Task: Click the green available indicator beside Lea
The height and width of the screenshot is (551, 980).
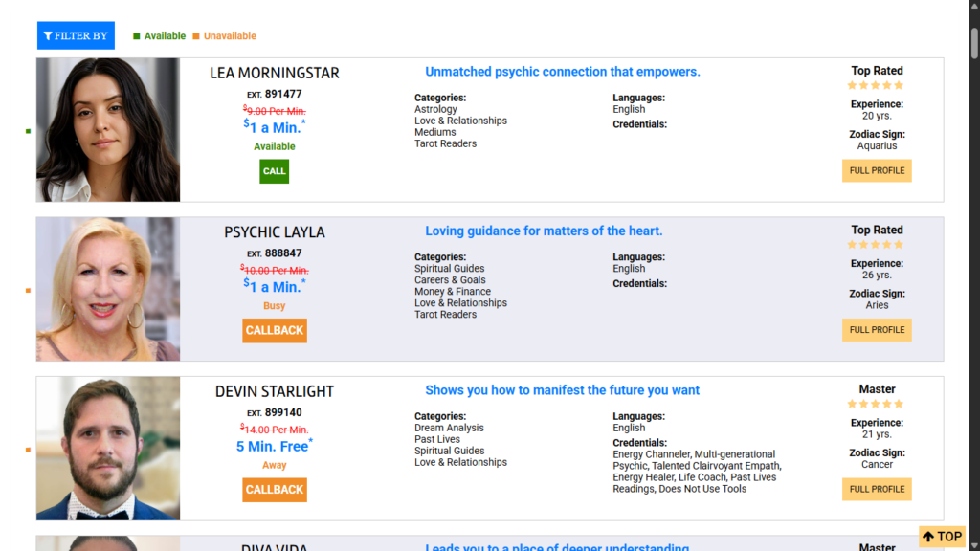Action: click(28, 131)
